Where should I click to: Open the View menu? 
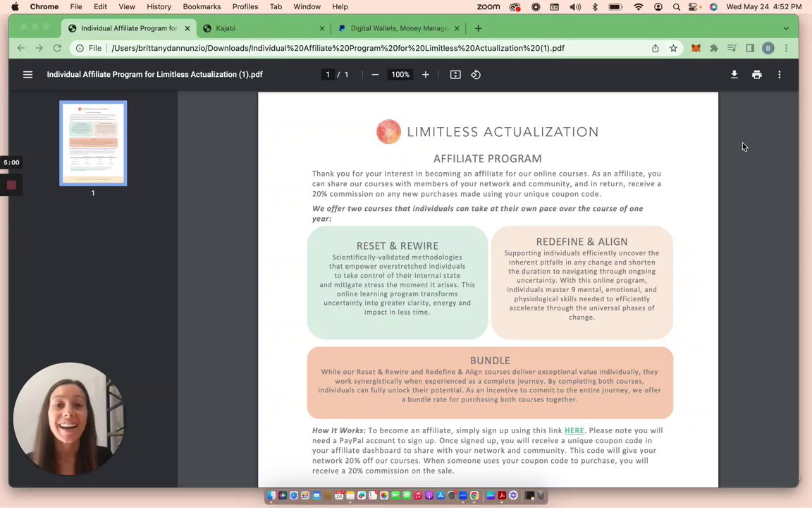point(127,7)
